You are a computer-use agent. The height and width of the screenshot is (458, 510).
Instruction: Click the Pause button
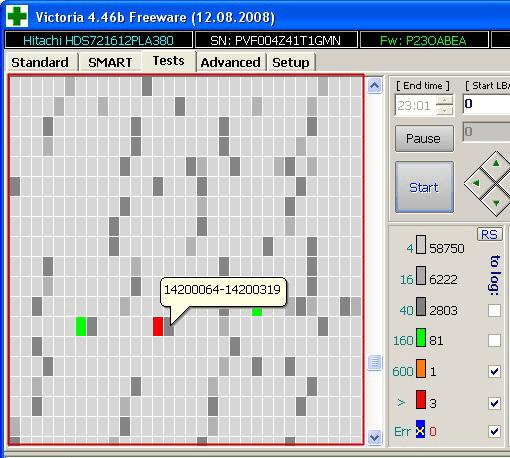point(424,138)
